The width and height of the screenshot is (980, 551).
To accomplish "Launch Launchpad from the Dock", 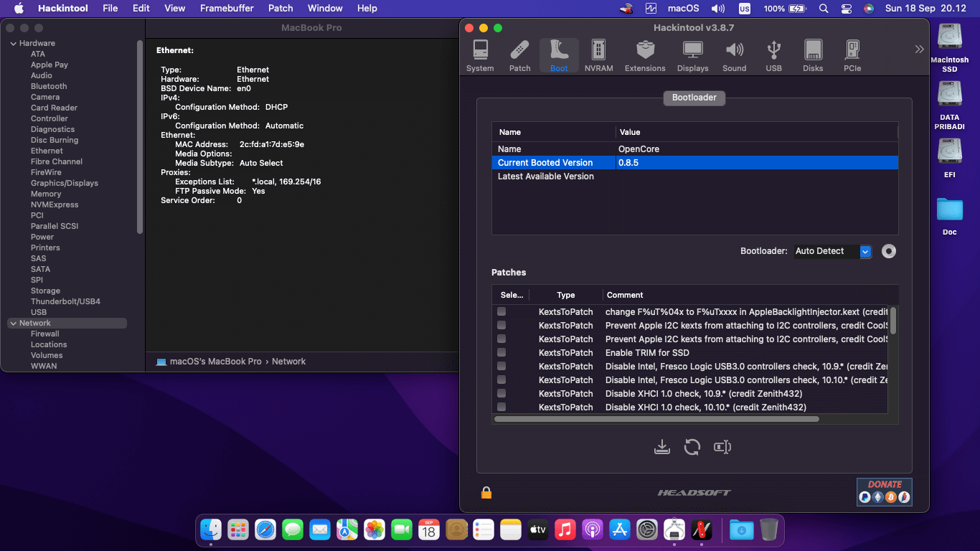I will 238,530.
